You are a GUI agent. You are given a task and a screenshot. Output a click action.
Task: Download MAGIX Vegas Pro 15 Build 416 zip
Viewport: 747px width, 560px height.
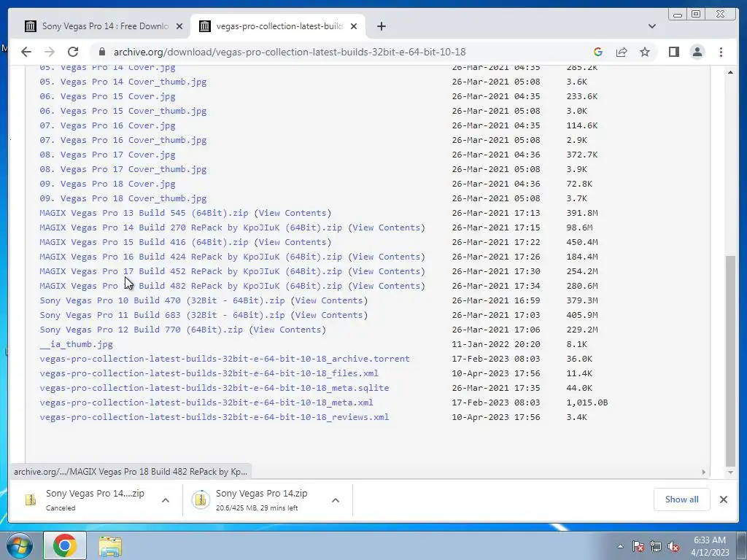click(x=144, y=242)
